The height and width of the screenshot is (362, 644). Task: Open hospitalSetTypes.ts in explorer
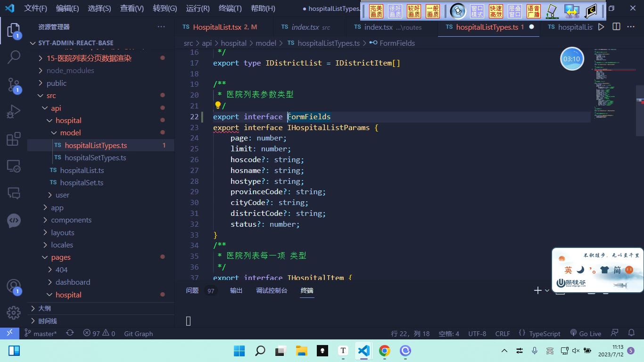(95, 158)
